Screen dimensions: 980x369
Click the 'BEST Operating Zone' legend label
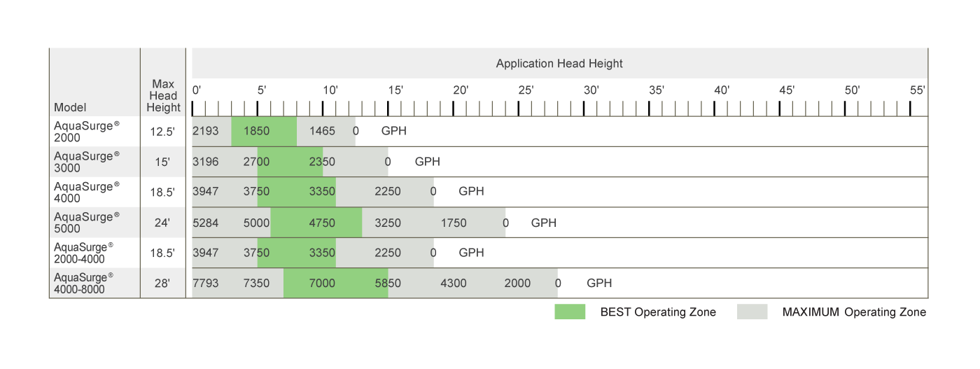(x=658, y=312)
